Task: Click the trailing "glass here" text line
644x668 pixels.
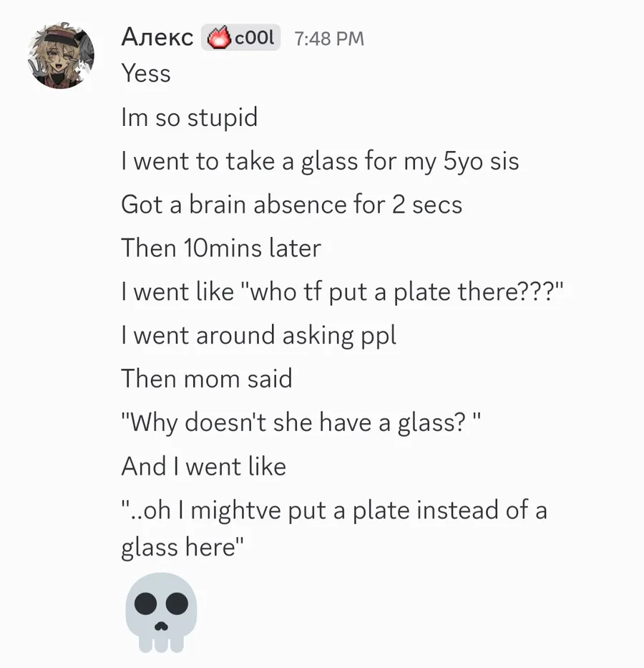Action: pyautogui.click(x=182, y=547)
